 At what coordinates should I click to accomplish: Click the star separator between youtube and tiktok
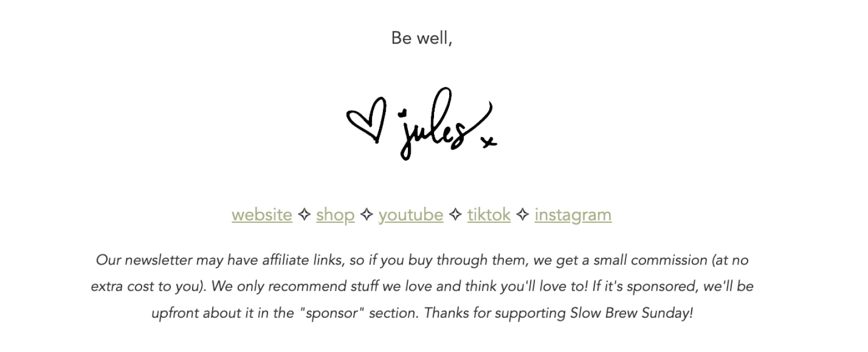(456, 215)
